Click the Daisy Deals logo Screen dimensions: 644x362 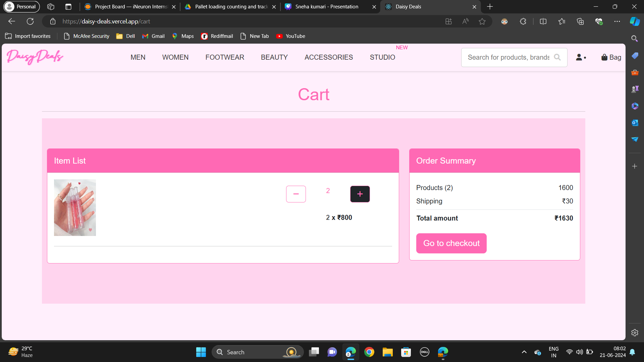(x=35, y=57)
